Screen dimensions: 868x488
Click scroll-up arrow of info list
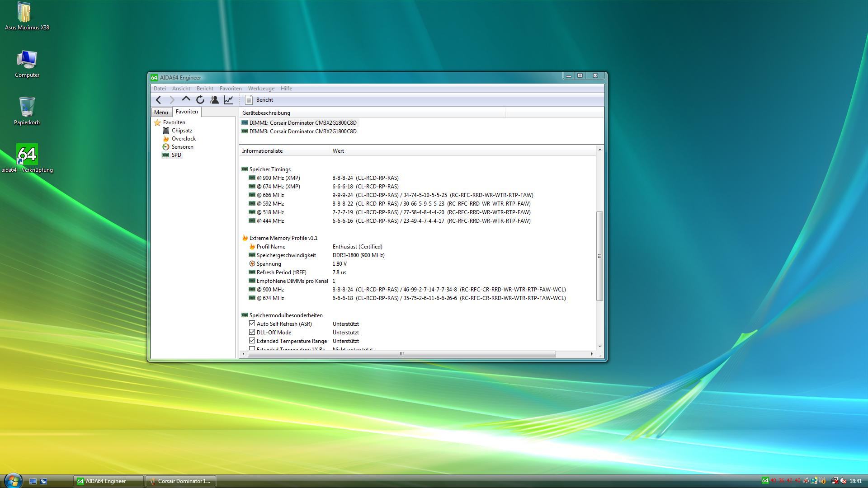(x=600, y=150)
